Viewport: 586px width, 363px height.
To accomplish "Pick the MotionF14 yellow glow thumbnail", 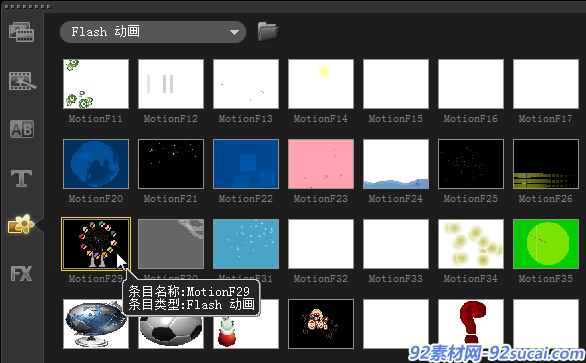I will click(x=321, y=84).
